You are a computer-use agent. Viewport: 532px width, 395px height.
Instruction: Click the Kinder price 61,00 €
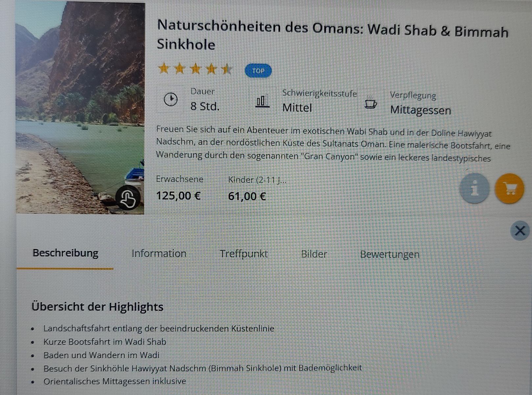pyautogui.click(x=247, y=197)
